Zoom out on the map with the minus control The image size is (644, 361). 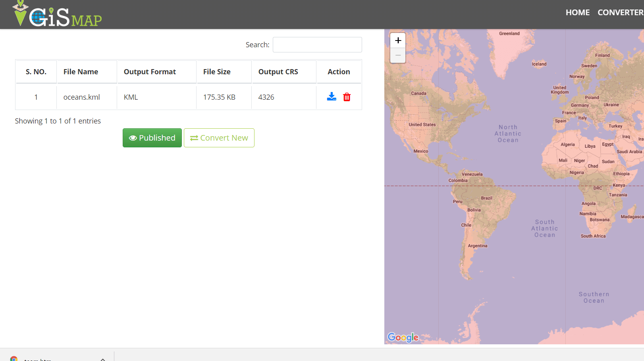point(398,55)
